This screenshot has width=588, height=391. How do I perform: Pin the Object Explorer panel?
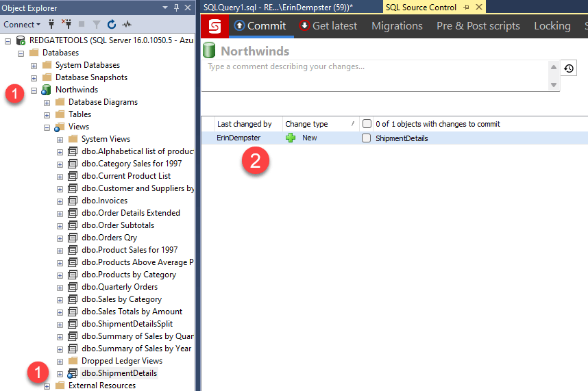pos(176,8)
